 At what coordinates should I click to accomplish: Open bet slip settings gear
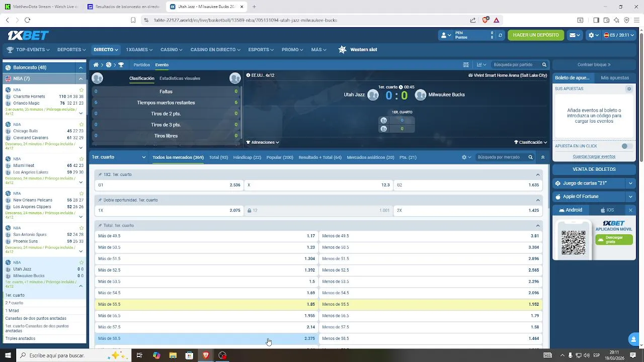[x=628, y=89]
